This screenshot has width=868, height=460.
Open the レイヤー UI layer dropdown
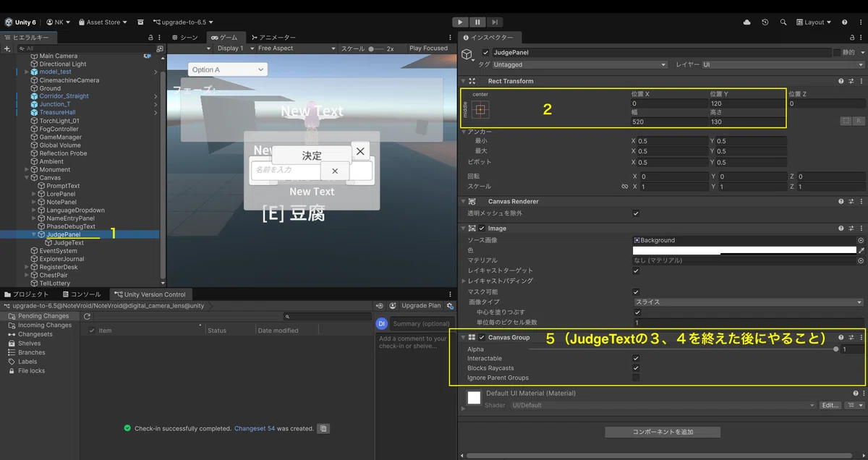click(x=783, y=64)
